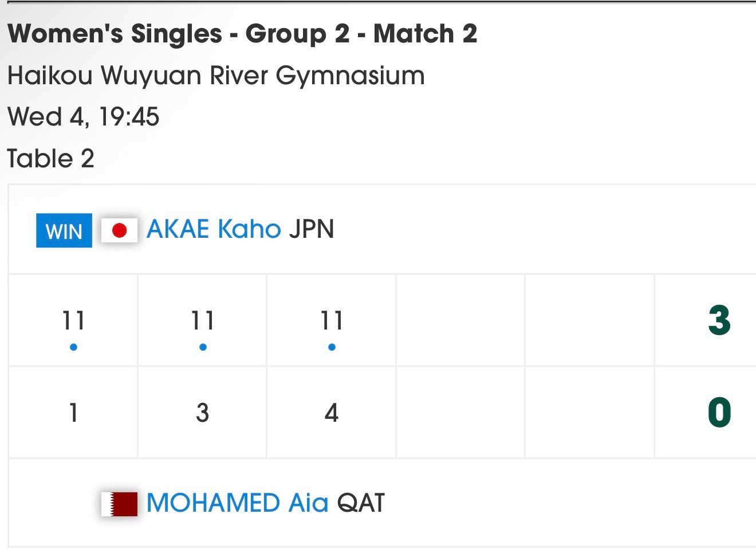This screenshot has height=553, width=756.
Task: Click Akae's second game score 11
Action: tap(203, 320)
